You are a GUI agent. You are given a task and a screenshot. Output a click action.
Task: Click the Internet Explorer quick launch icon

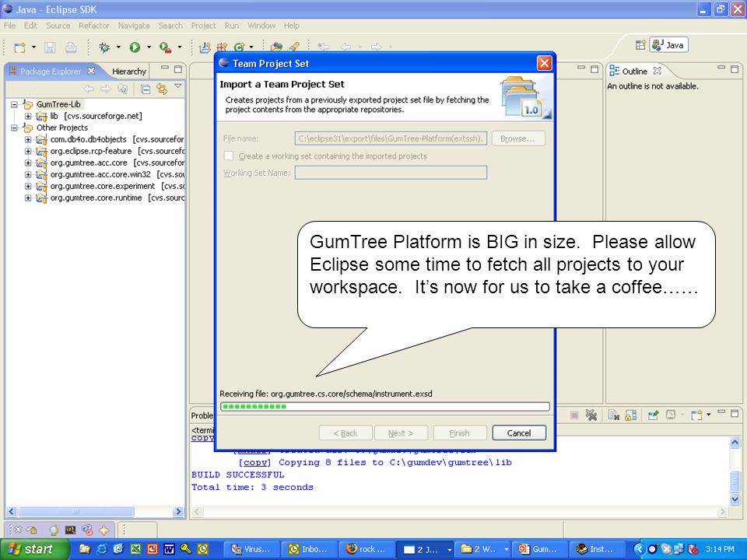point(101,549)
